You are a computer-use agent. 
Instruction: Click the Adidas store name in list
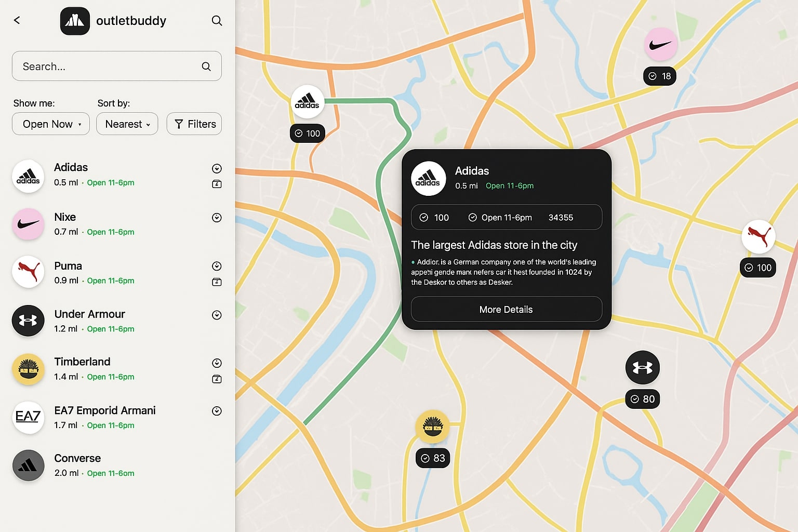(71, 167)
